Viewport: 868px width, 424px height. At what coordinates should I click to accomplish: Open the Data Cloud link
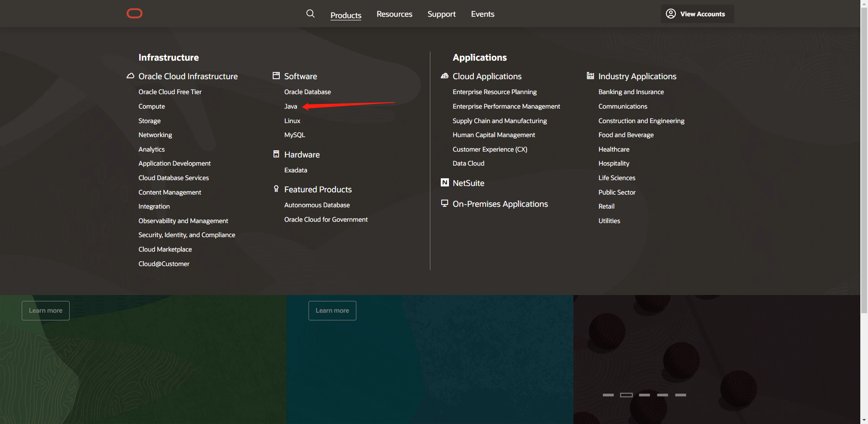[x=468, y=163]
